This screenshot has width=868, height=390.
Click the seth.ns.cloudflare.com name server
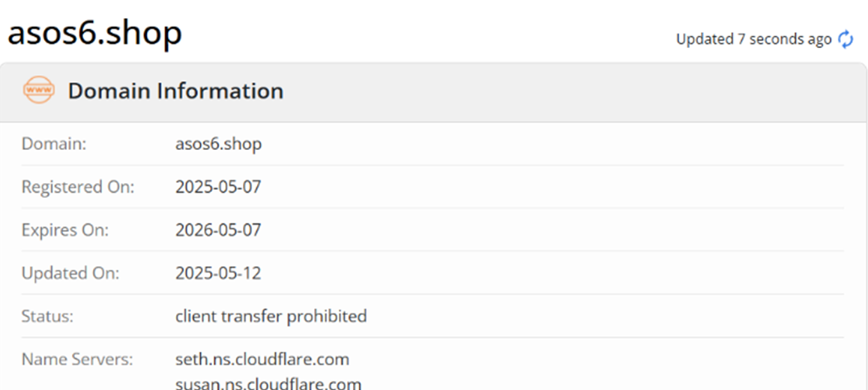(x=262, y=359)
